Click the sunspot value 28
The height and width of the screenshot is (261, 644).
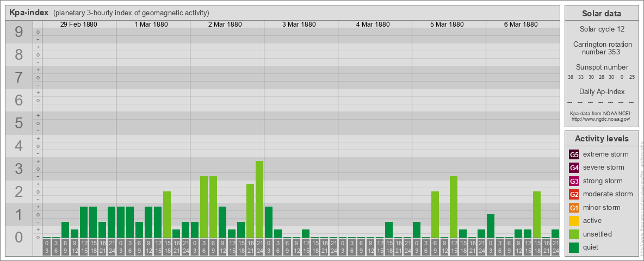coord(601,77)
